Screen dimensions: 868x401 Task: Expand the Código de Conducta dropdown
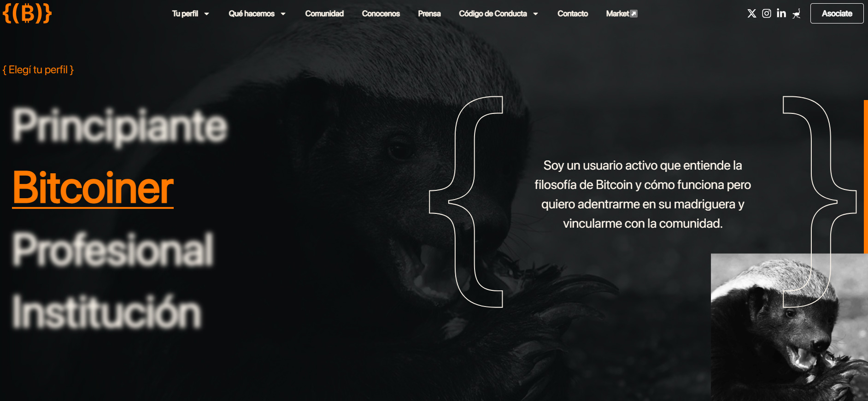click(x=535, y=14)
